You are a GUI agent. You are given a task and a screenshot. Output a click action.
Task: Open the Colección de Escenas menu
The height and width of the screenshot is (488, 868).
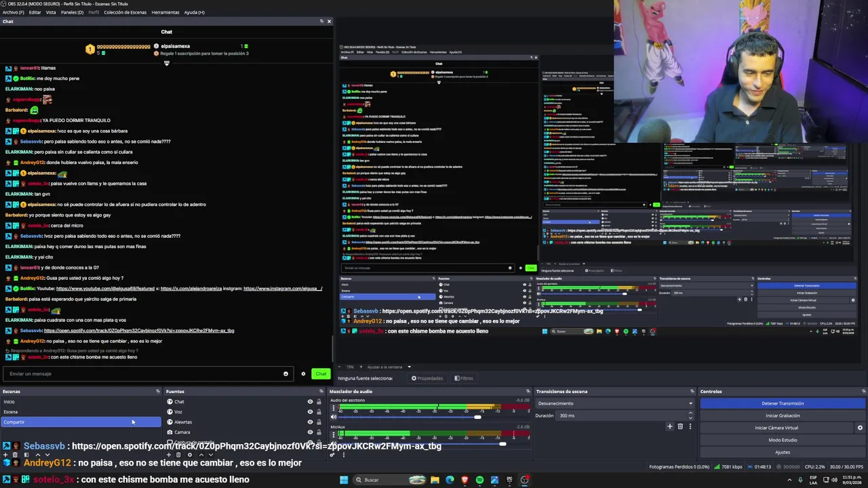125,12
